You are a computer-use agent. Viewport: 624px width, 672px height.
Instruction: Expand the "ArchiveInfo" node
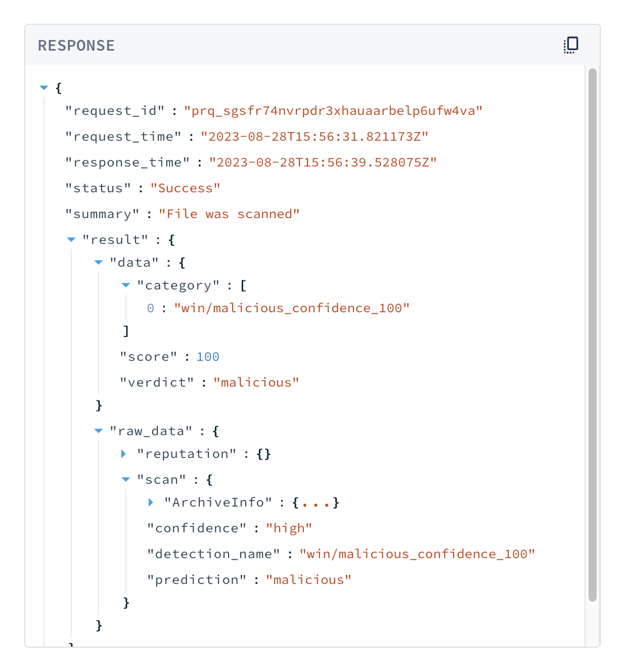coord(151,502)
